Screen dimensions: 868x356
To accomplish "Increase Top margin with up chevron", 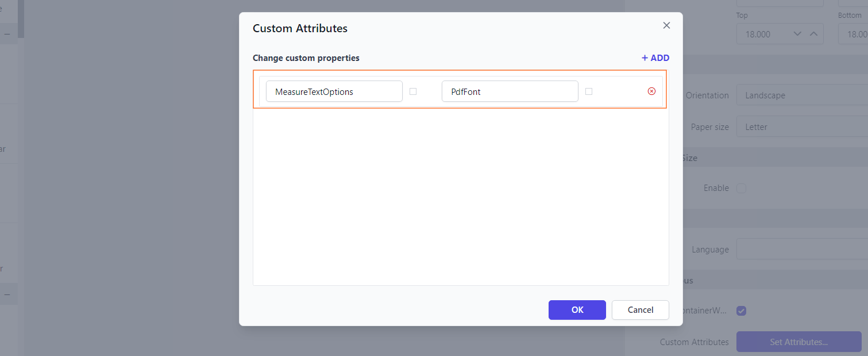I will [813, 34].
